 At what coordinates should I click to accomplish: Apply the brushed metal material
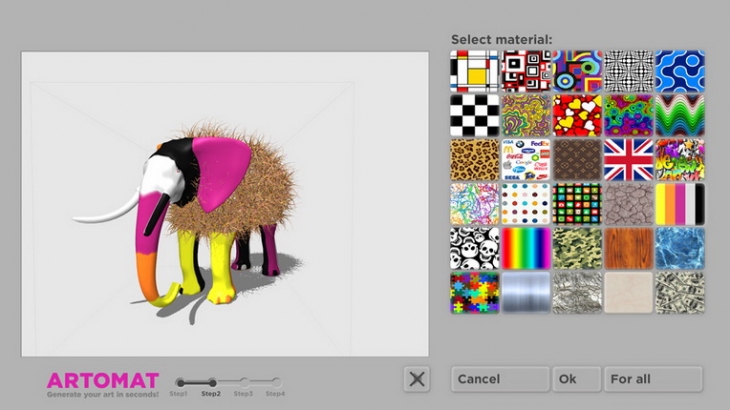(526, 293)
